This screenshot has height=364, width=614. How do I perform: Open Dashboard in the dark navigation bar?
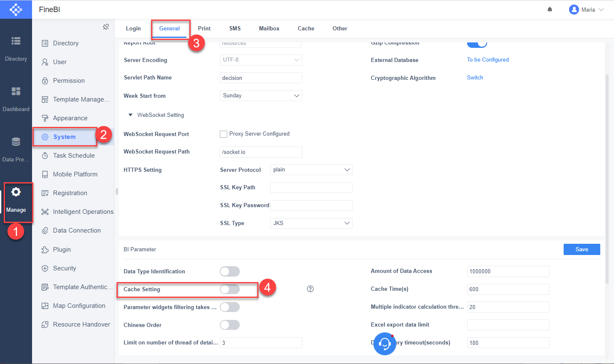16,99
